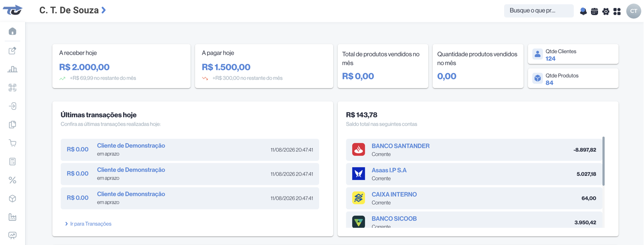
Task: Click the accounts list scrollbar
Action: click(603, 161)
